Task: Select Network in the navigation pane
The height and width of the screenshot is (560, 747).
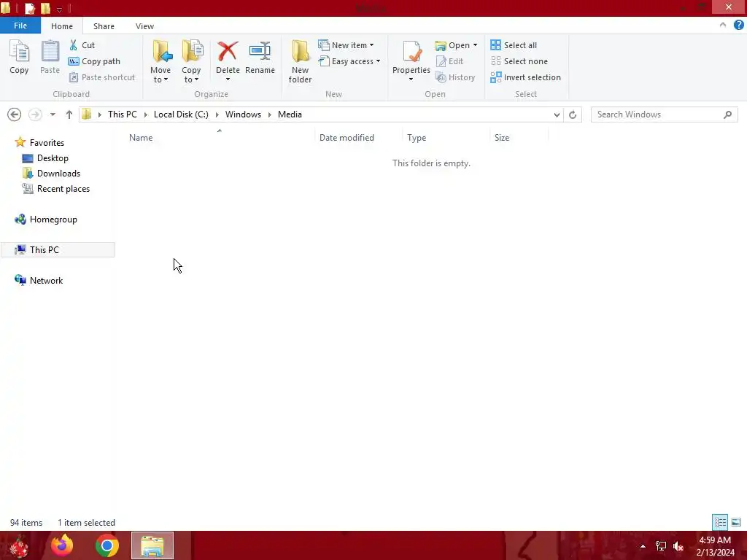Action: (x=39, y=281)
